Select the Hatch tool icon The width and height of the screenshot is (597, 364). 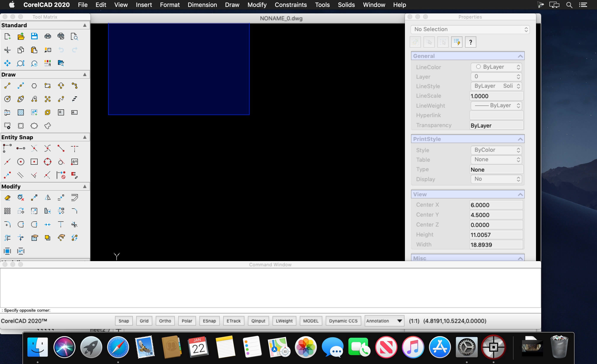click(21, 112)
